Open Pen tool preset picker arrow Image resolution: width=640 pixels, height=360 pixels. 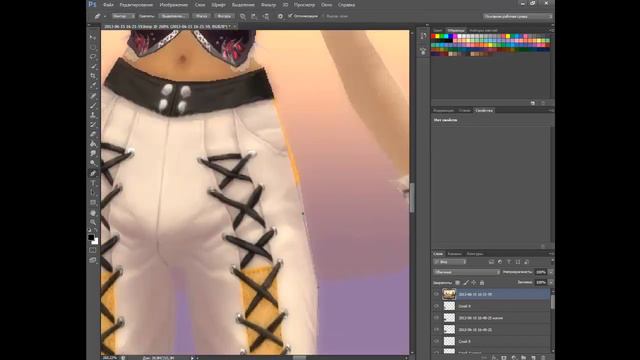point(105,16)
